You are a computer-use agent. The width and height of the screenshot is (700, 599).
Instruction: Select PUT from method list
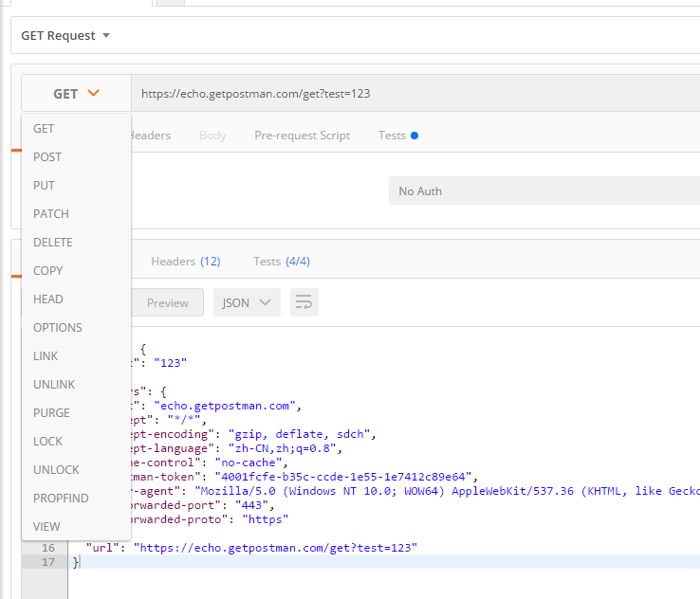point(44,186)
